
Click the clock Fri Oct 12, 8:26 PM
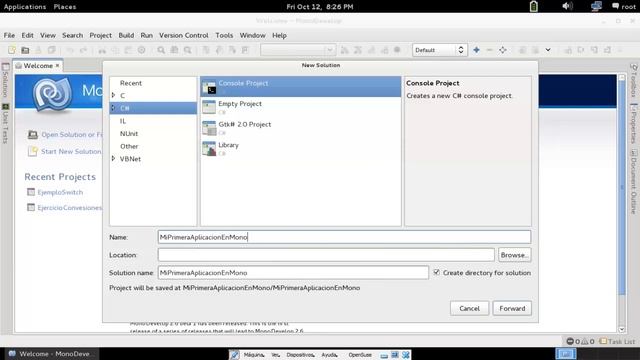point(320,7)
